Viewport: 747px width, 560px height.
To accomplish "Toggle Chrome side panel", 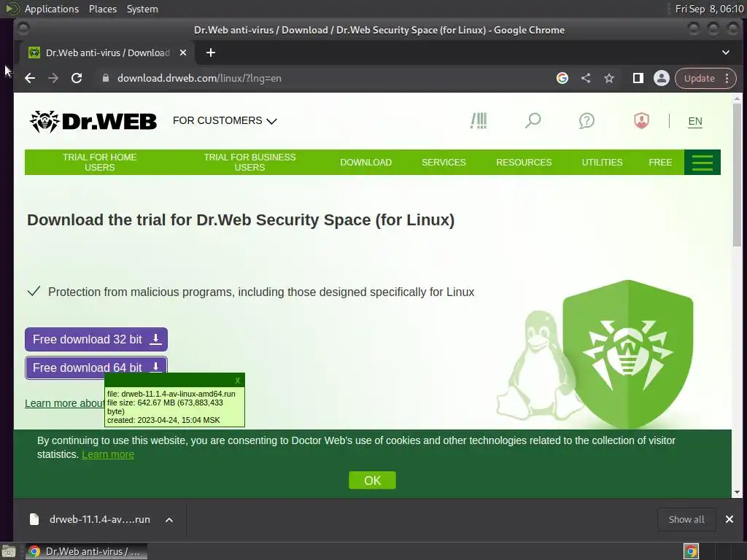I will point(638,78).
